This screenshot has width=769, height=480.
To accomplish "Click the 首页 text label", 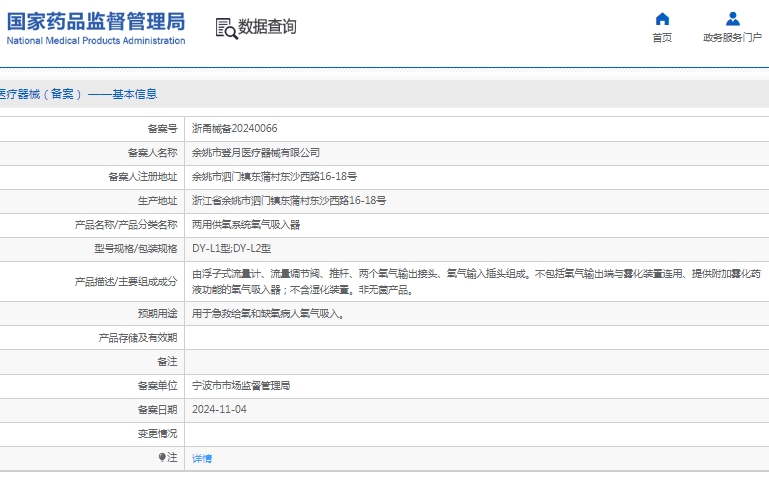I will (x=662, y=38).
